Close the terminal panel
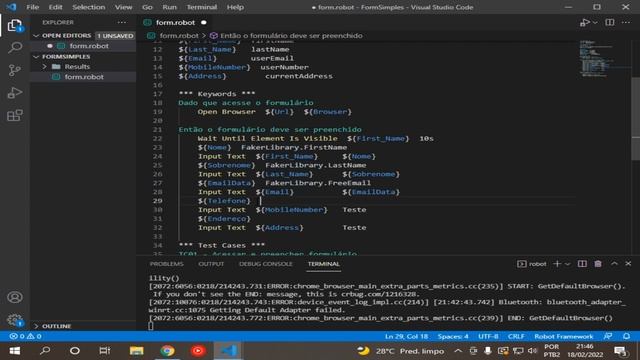The height and width of the screenshot is (360, 640). [x=628, y=264]
